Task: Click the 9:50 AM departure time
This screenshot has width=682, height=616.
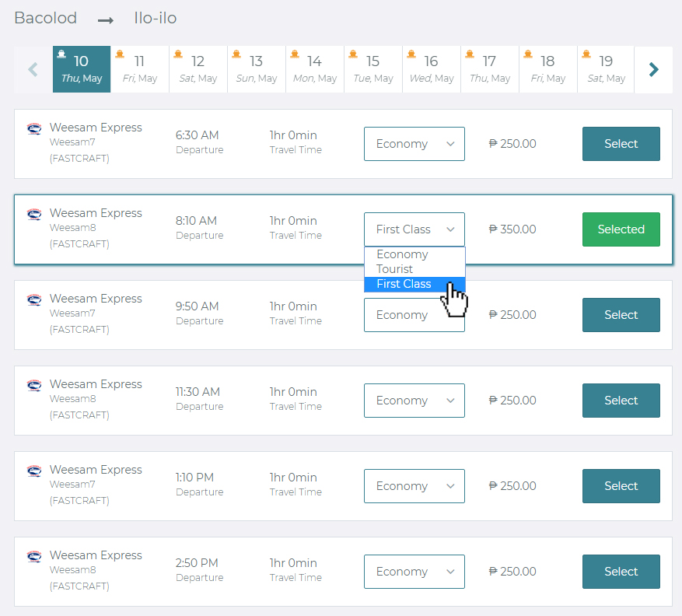Action: point(197,306)
